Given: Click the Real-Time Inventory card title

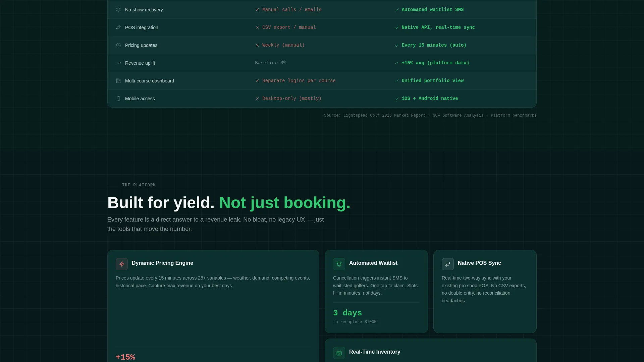Looking at the screenshot, I should point(375,352).
